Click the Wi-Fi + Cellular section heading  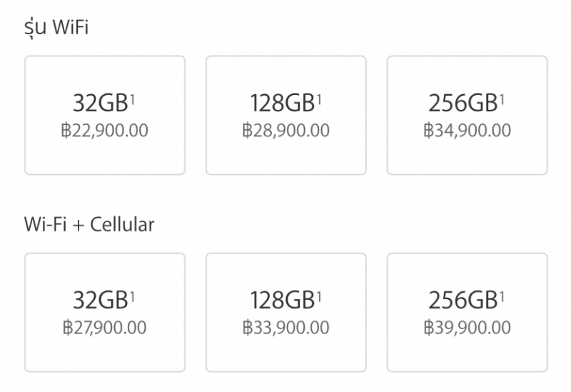tap(89, 224)
